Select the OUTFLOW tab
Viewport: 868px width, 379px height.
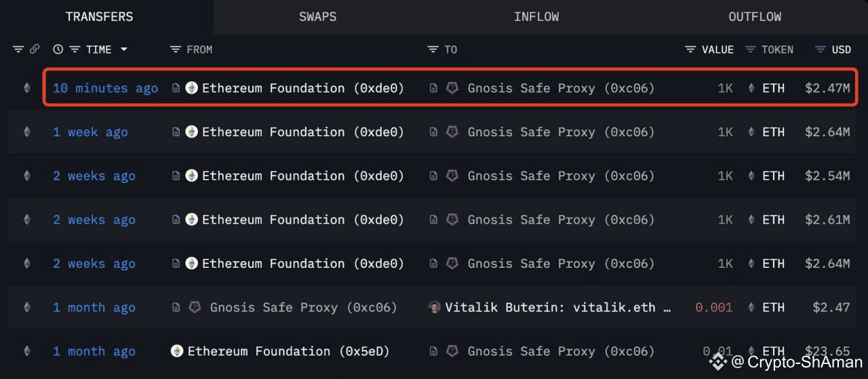755,17
